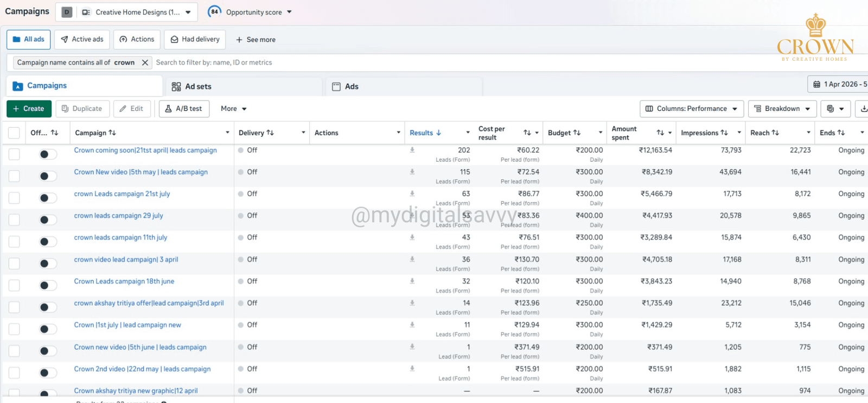Click the green Create button
The height and width of the screenshot is (403, 868).
pos(29,109)
